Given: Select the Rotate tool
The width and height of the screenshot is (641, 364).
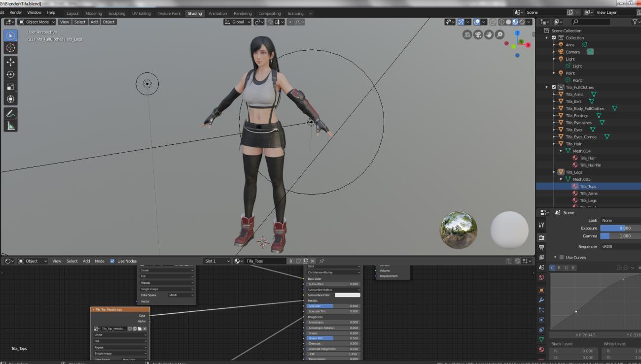Looking at the screenshot, I should pos(11,74).
